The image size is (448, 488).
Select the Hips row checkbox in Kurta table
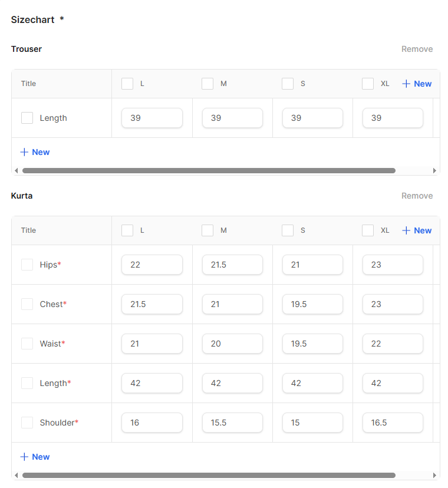coord(27,265)
